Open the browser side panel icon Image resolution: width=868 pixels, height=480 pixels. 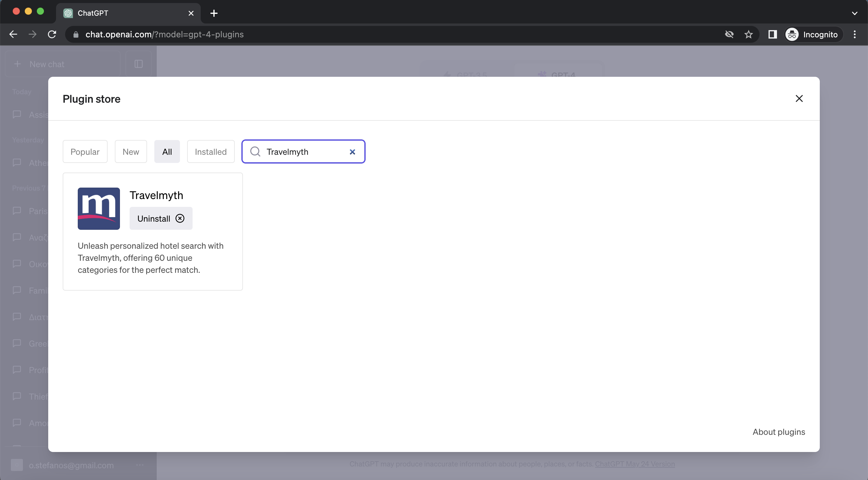pos(772,34)
